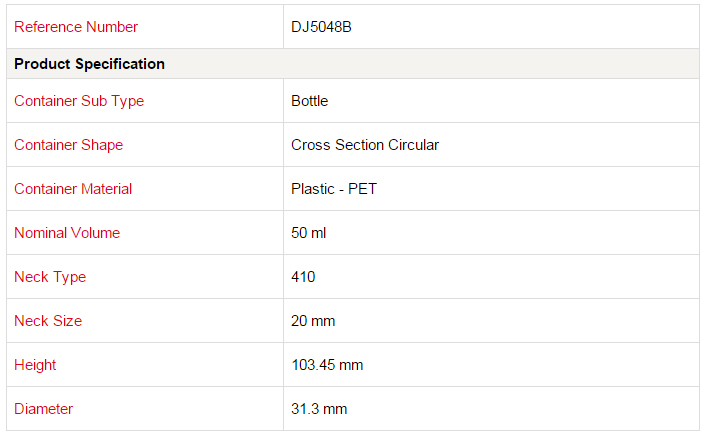Click the Neck Size label
Viewport: 707px width, 442px height.
48,321
